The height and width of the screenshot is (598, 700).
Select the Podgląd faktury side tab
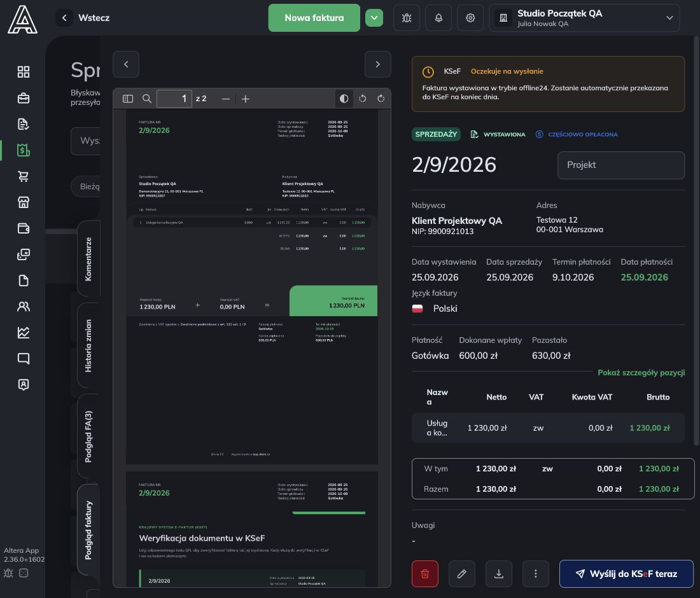point(88,530)
